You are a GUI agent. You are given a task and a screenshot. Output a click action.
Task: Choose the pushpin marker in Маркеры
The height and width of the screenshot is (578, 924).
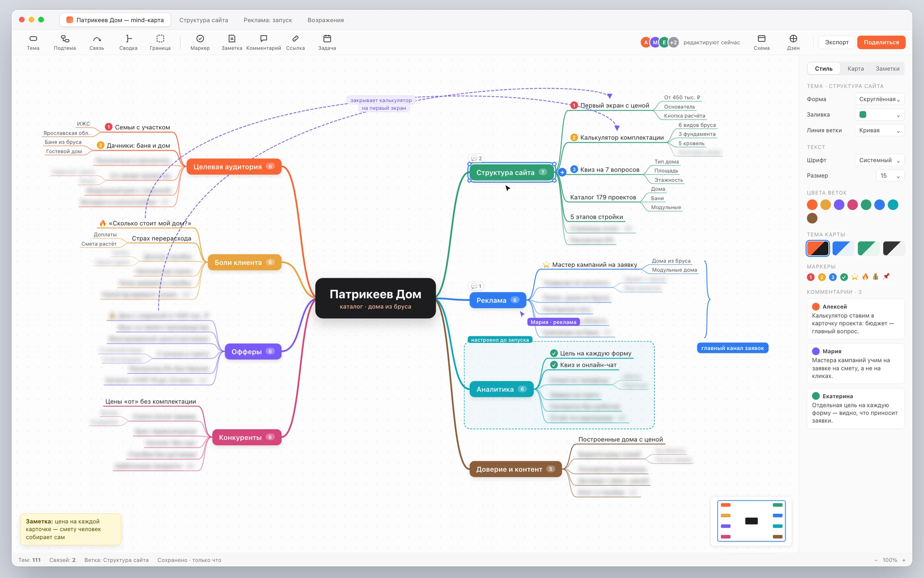886,277
